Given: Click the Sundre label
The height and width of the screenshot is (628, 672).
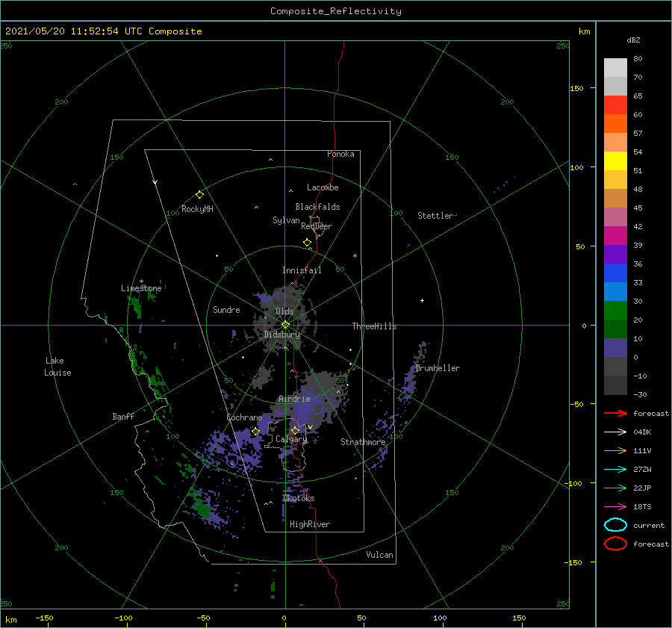Looking at the screenshot, I should tap(226, 309).
